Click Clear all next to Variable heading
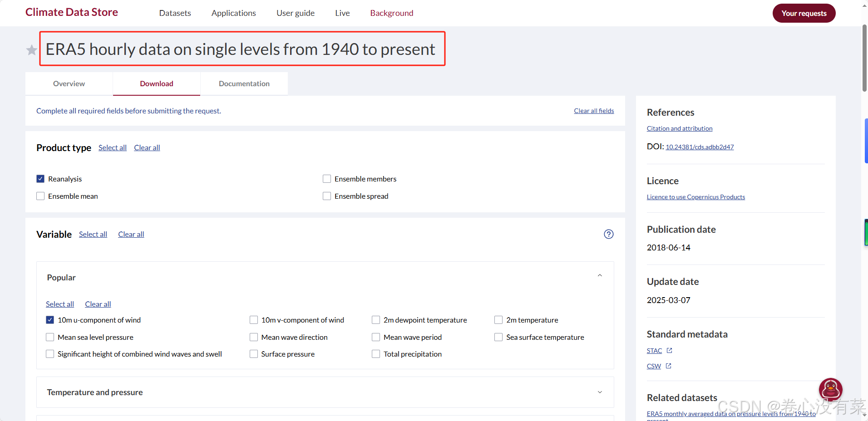The width and height of the screenshot is (868, 421). 131,234
